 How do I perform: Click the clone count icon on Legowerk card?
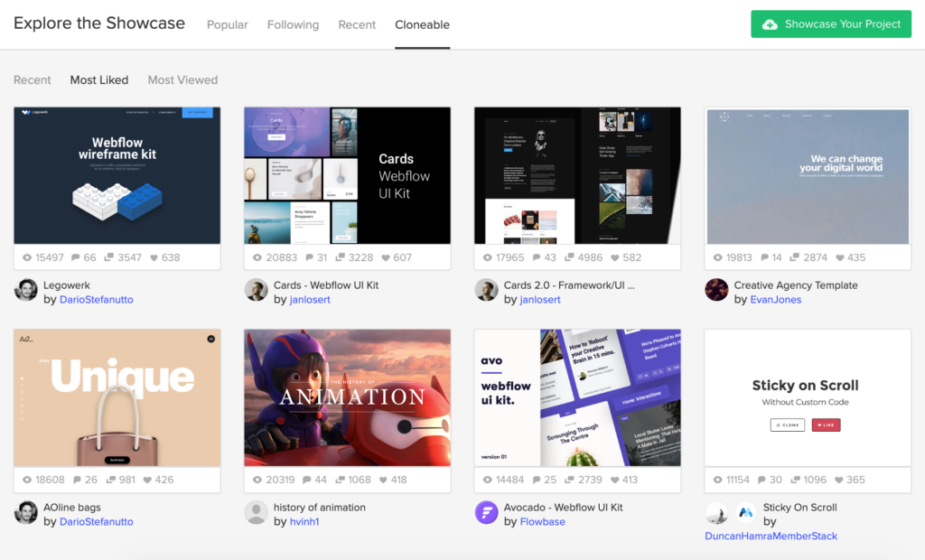click(x=109, y=257)
